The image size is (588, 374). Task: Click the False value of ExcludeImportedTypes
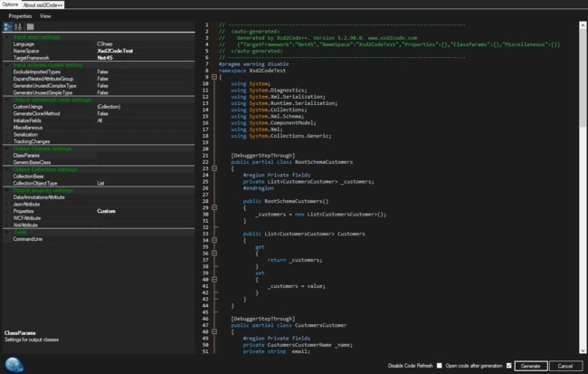(103, 72)
